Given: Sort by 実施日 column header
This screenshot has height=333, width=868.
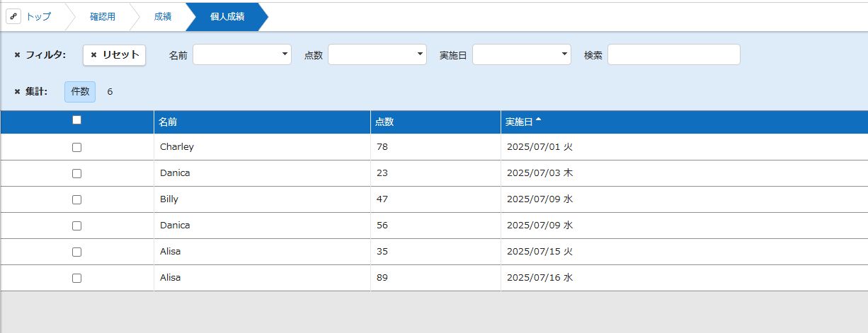Looking at the screenshot, I should (684, 122).
